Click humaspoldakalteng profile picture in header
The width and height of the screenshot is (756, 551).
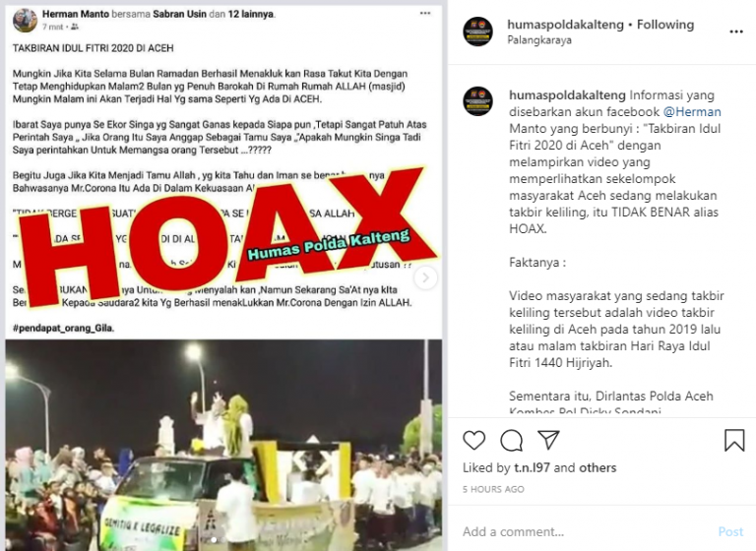[x=477, y=31]
